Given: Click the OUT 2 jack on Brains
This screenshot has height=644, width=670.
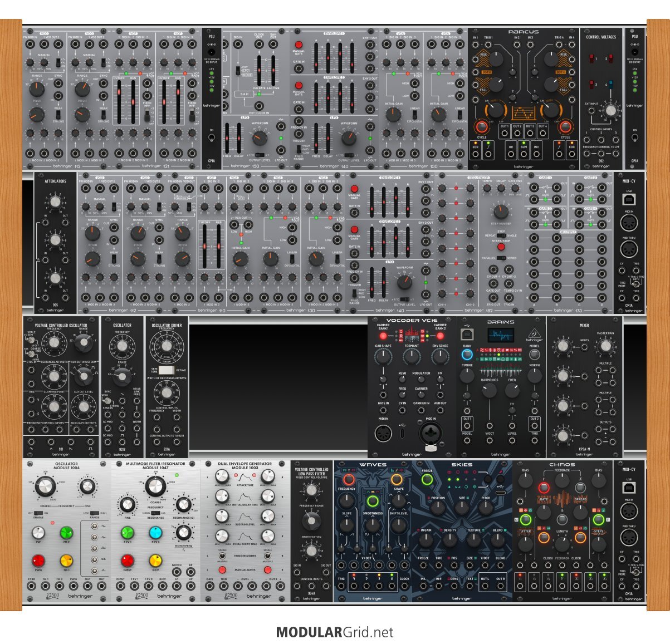Looking at the screenshot, I should point(535,426).
